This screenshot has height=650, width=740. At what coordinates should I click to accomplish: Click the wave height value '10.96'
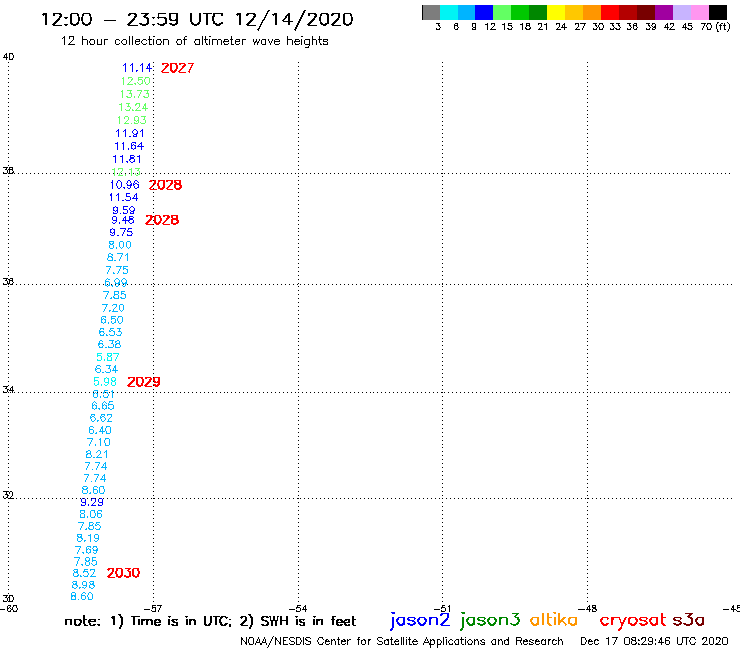[x=125, y=185]
